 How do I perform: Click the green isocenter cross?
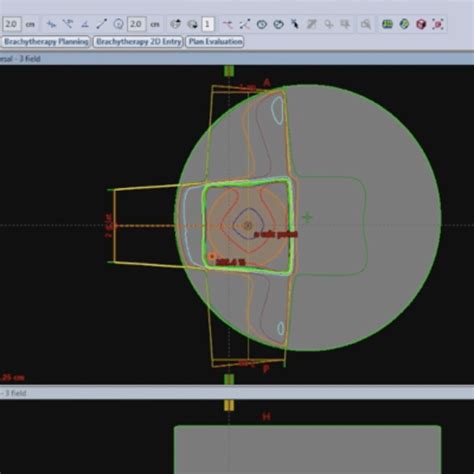(x=307, y=218)
